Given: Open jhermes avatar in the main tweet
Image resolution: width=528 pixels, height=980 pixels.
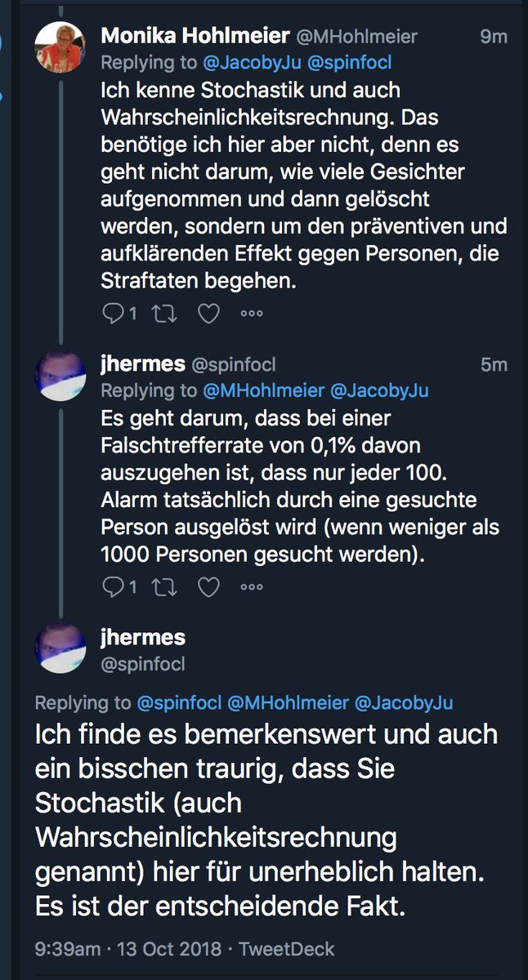Looking at the screenshot, I should (60, 648).
